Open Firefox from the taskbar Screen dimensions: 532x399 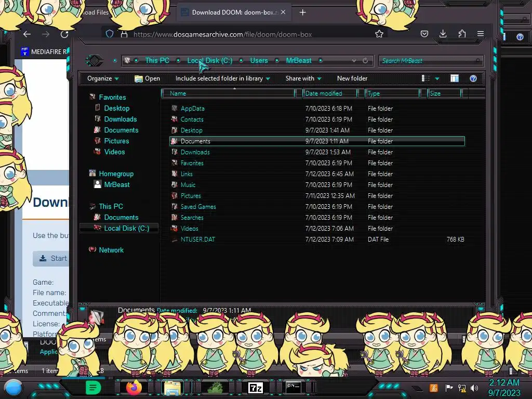[x=134, y=388]
